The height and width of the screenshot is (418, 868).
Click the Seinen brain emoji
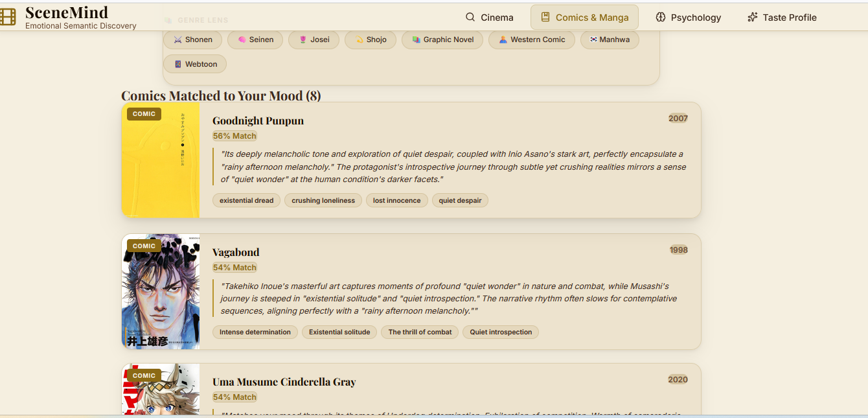click(242, 40)
